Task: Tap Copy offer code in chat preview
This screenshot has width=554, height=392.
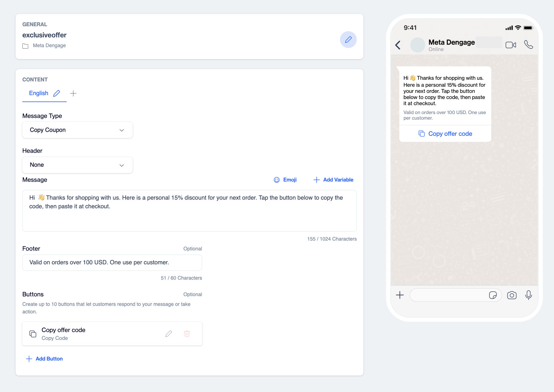Action: click(445, 134)
